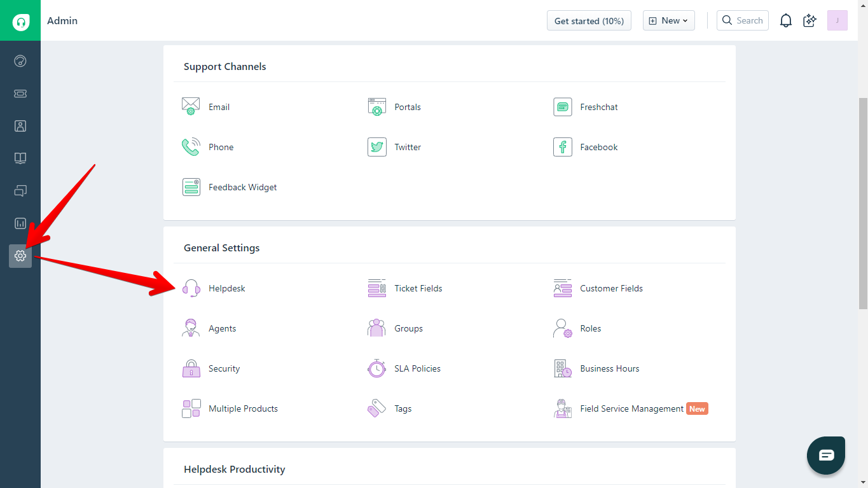Click the Twitter bird icon
Image resolution: width=868 pixels, height=488 pixels.
tap(377, 147)
